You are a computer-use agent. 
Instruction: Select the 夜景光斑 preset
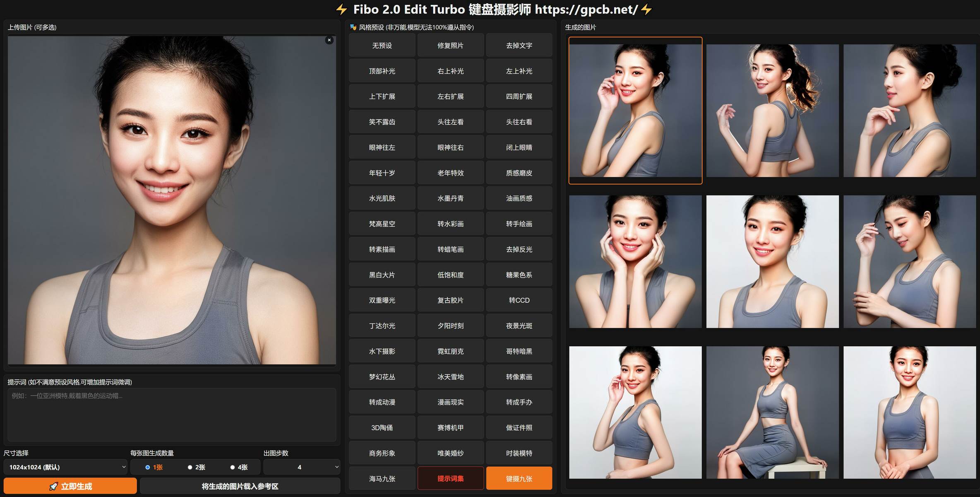tap(519, 326)
